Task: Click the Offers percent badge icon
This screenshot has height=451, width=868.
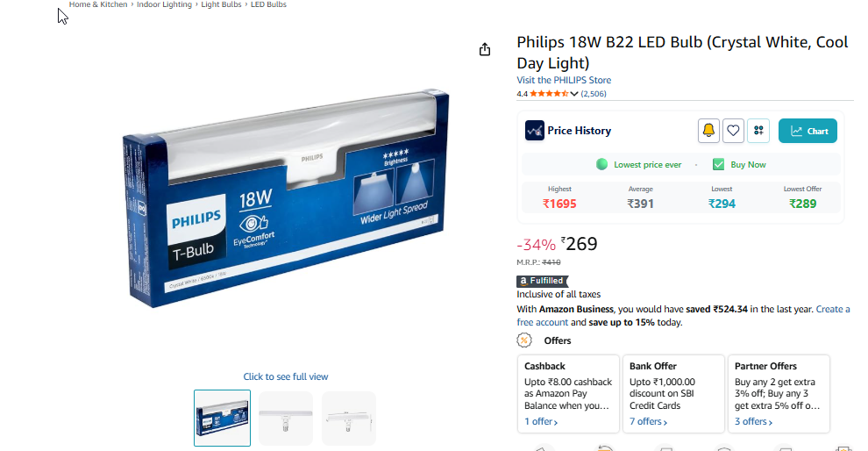Action: pyautogui.click(x=524, y=340)
